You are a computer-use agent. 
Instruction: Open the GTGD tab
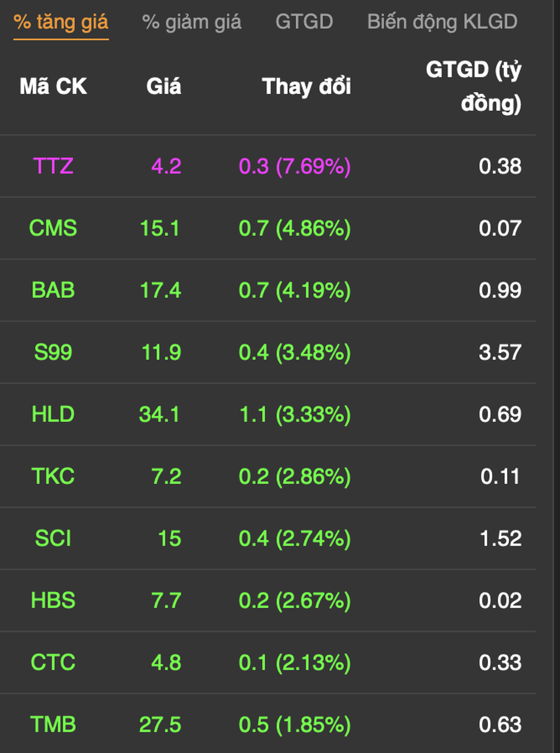point(304,22)
